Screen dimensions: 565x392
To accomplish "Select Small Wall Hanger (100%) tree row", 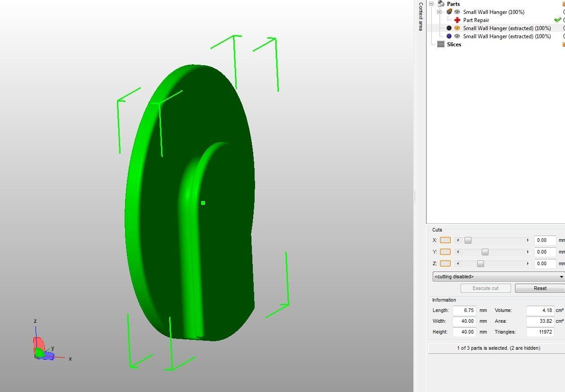I will (493, 12).
